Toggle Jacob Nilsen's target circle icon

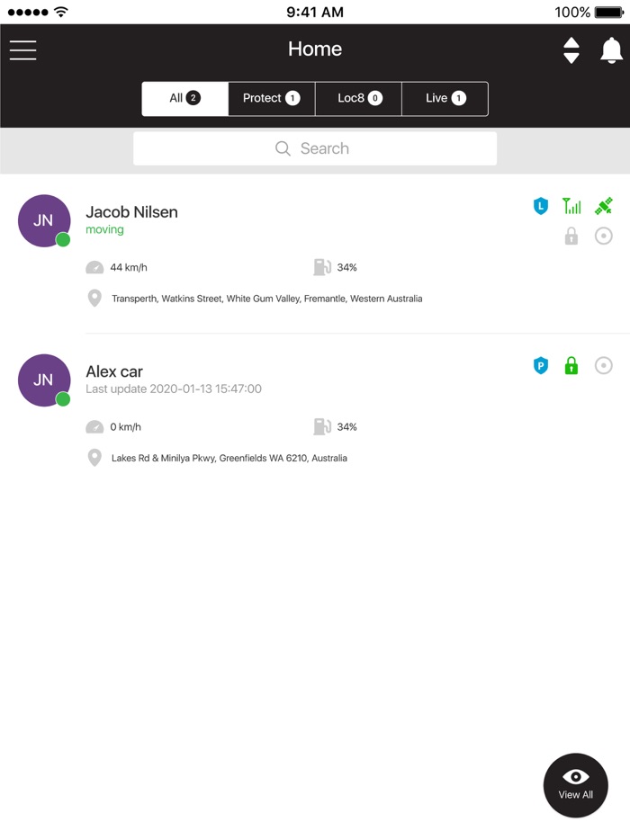604,237
